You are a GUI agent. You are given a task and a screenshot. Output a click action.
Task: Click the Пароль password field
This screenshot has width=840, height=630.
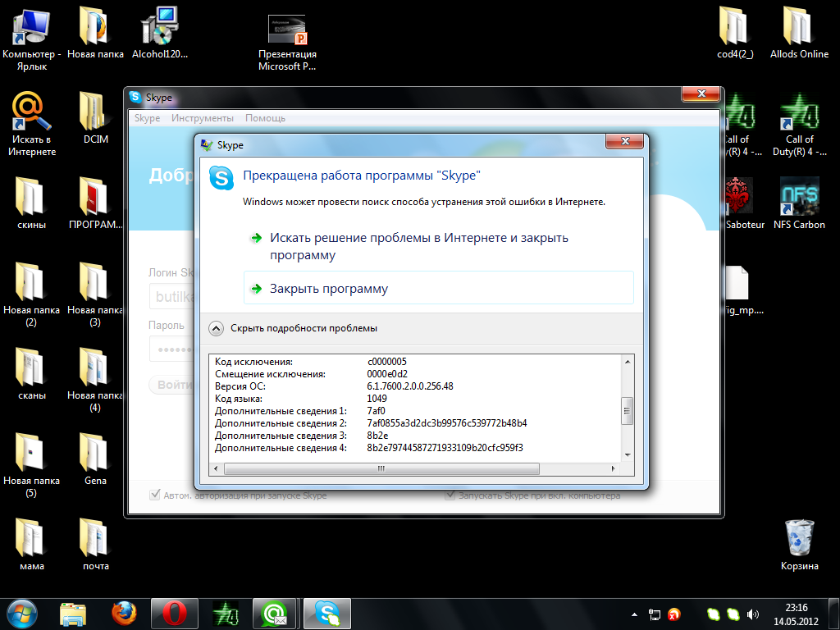[172, 349]
